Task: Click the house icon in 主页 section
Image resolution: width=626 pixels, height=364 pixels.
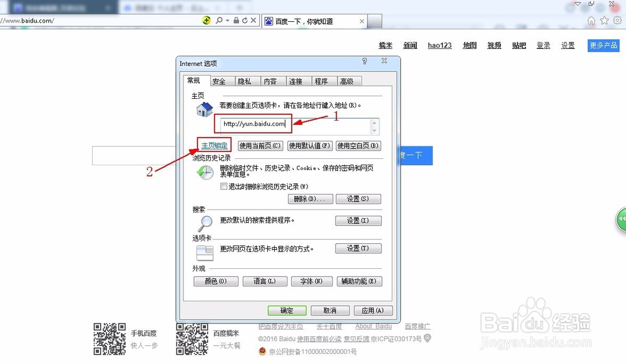Action: coord(205,109)
